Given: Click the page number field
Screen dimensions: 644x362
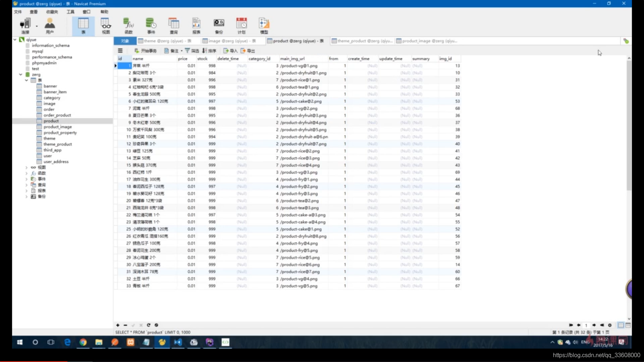Looking at the screenshot, I should [586, 325].
